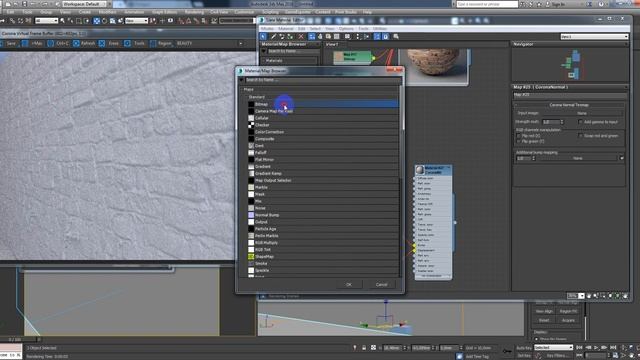
Task: Select the Cellular map entry
Action: click(x=322, y=118)
